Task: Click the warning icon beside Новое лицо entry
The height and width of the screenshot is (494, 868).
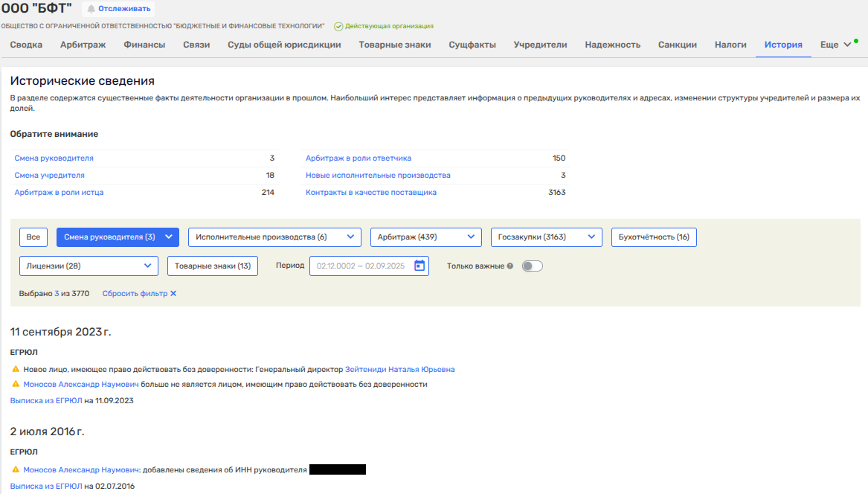Action: click(16, 370)
